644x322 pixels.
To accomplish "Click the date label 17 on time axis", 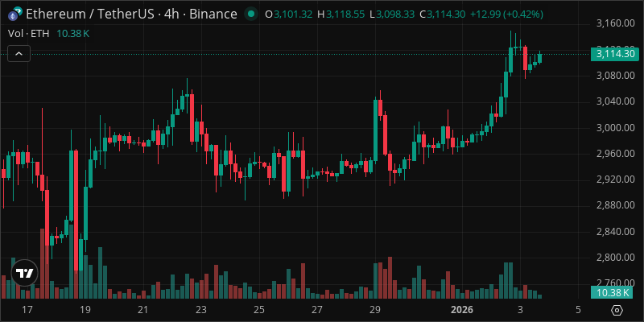I will point(27,310).
